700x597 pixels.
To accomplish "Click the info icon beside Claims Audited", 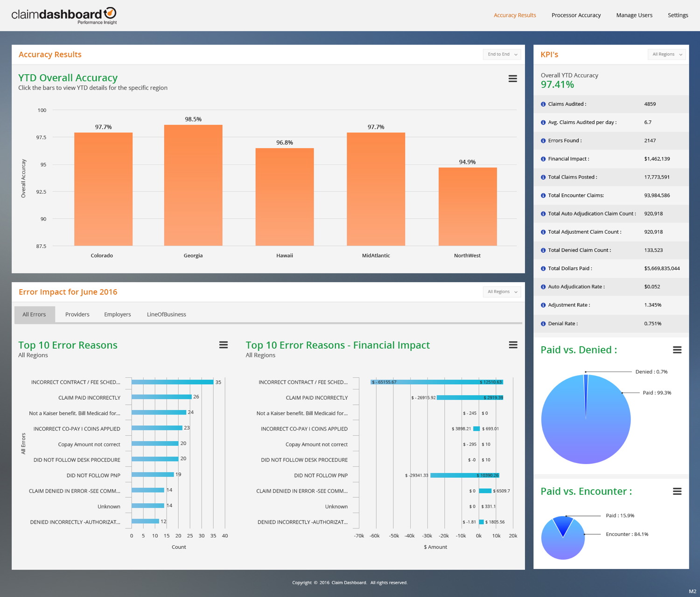I will click(543, 104).
